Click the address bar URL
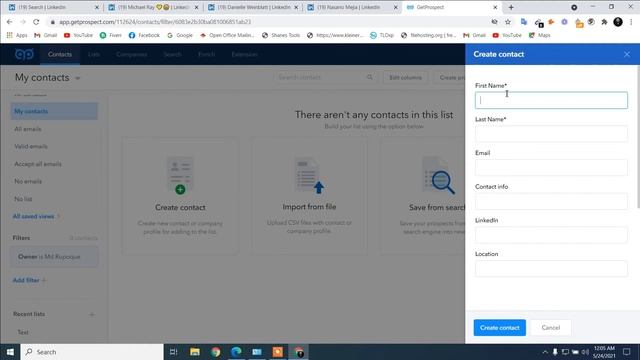The height and width of the screenshot is (360, 640). click(155, 22)
